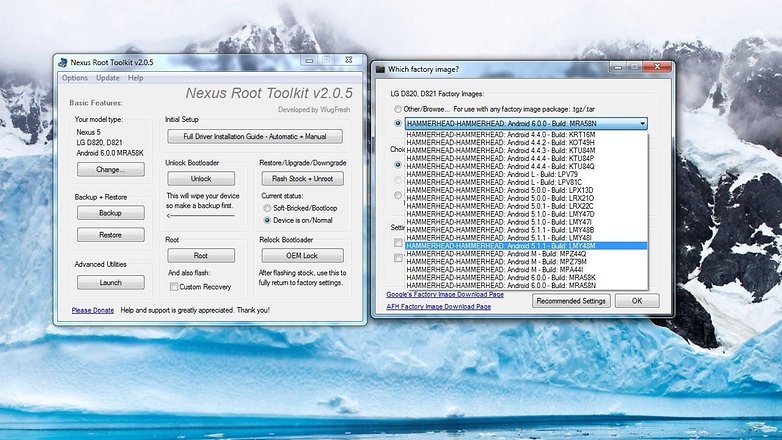The width and height of the screenshot is (782, 440).
Task: Open the Options menu
Action: [75, 78]
